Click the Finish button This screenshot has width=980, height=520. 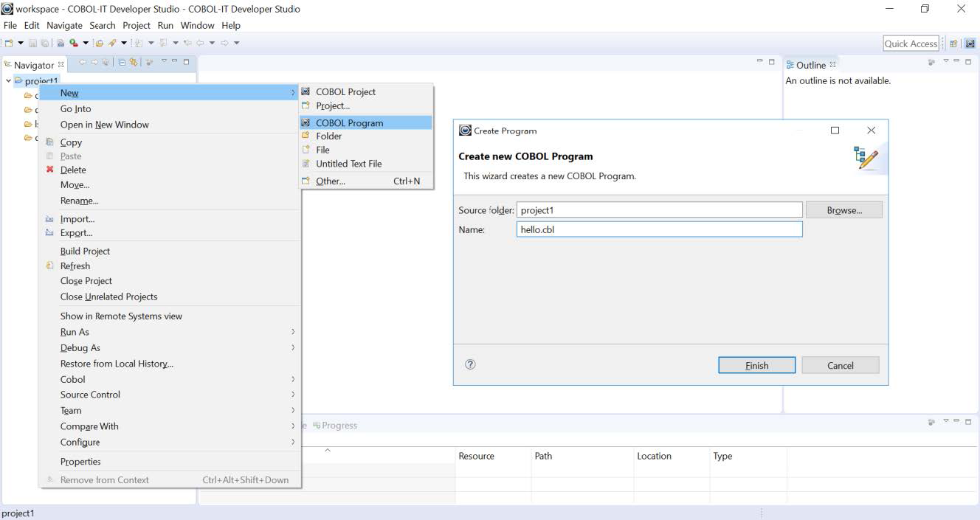tap(756, 365)
